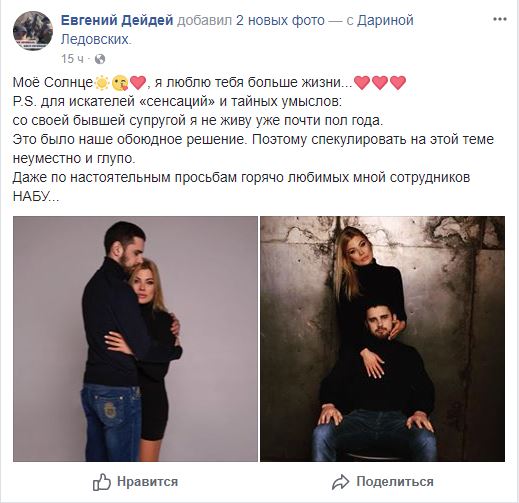Click the thumbs-up like icon
This screenshot has width=519, height=503.
102,482
